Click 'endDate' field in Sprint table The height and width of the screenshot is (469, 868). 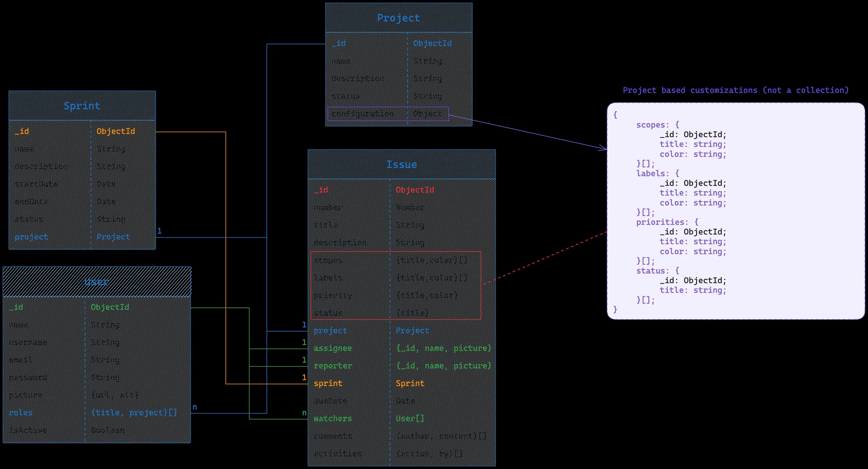click(31, 202)
